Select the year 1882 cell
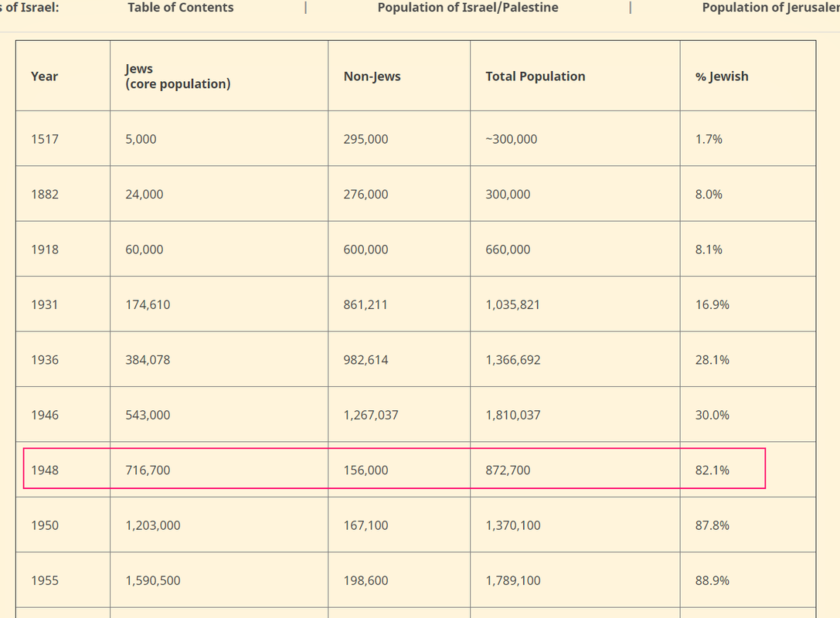This screenshot has width=840, height=618. [63, 194]
